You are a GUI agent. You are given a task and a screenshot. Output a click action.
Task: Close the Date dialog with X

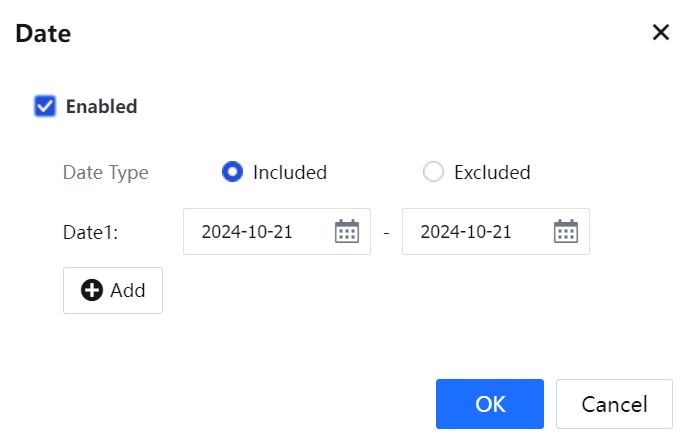point(661,32)
